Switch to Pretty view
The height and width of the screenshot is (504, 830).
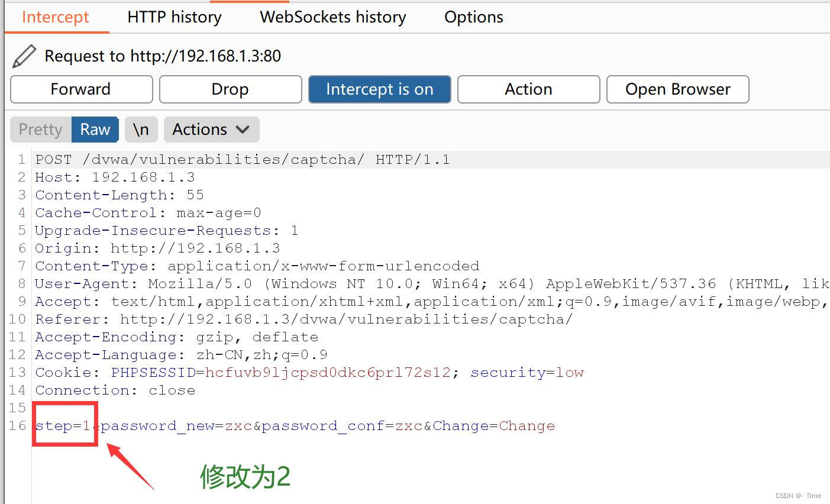(40, 130)
